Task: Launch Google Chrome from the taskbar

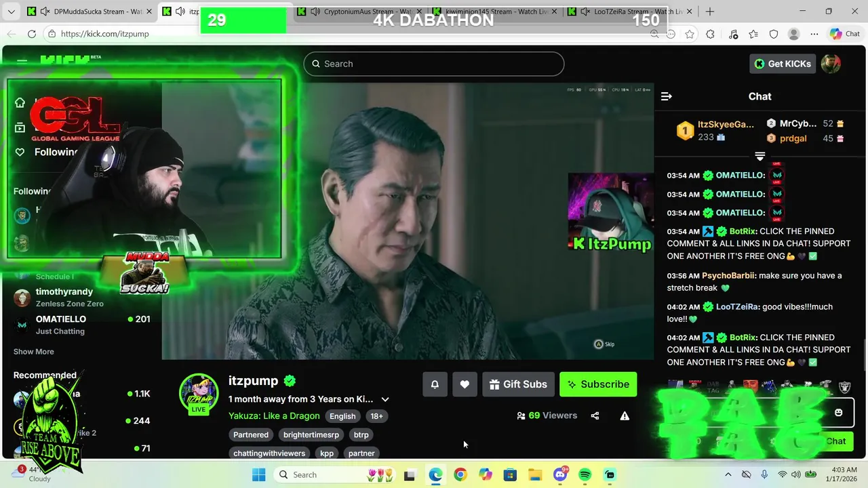Action: click(x=460, y=475)
